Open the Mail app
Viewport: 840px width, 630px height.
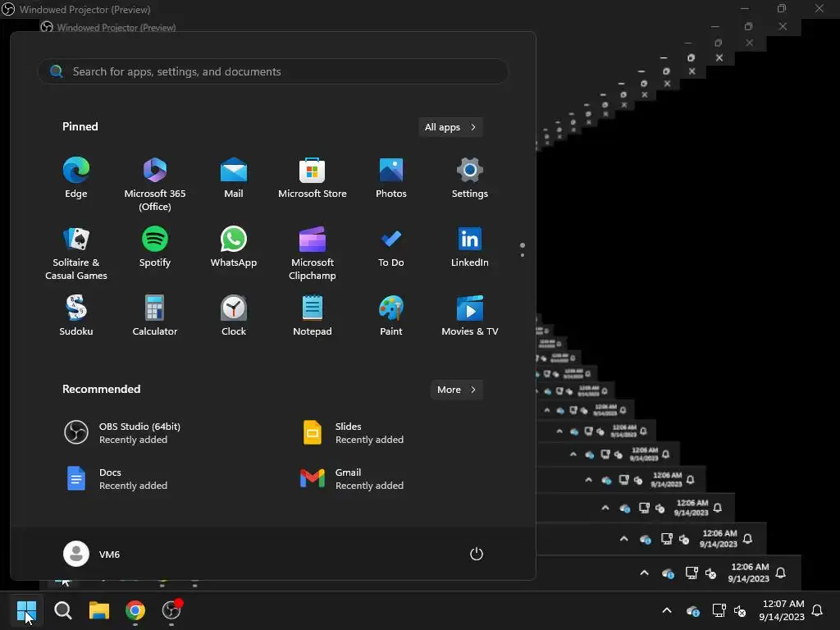point(234,178)
